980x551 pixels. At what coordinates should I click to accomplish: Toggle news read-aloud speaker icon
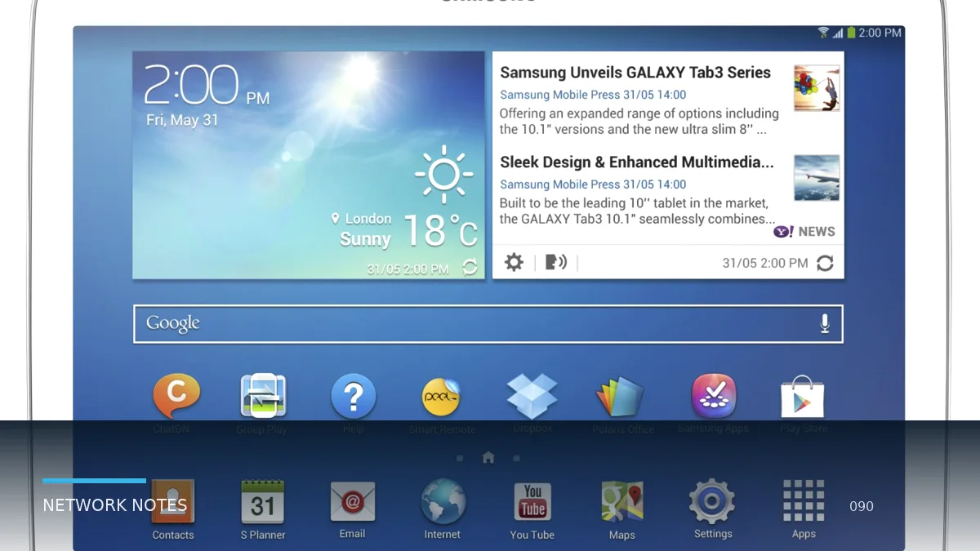[556, 262]
